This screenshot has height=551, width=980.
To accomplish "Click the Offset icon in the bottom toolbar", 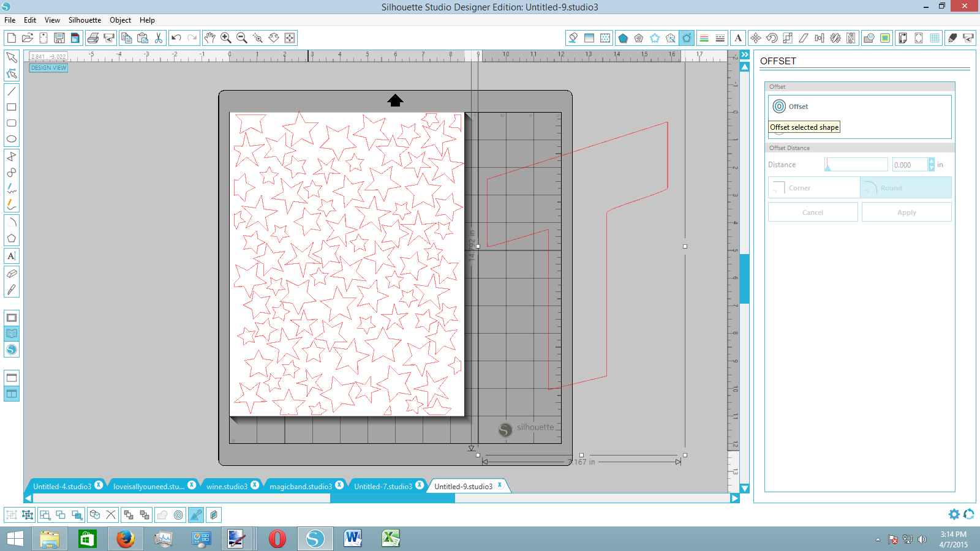I will [178, 515].
